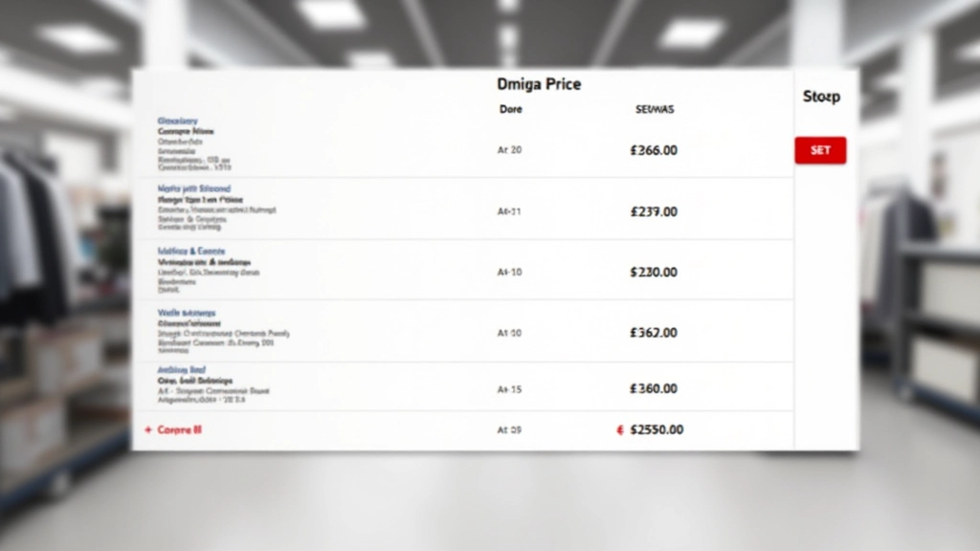Screen dimensions: 980x551
Task: Click the £366.00 price in first row
Action: 654,150
